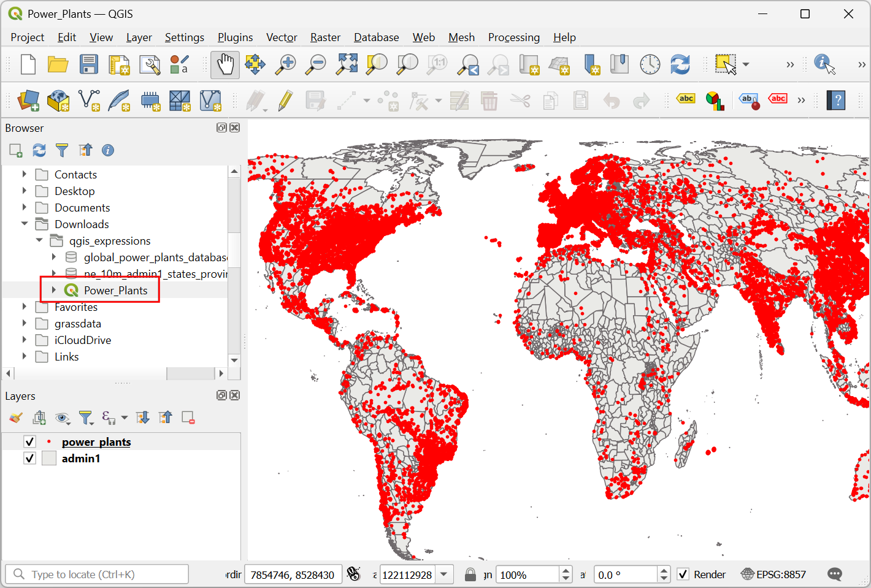Collapse the qgis_expressions folder
Image resolution: width=871 pixels, height=588 pixels.
[39, 240]
